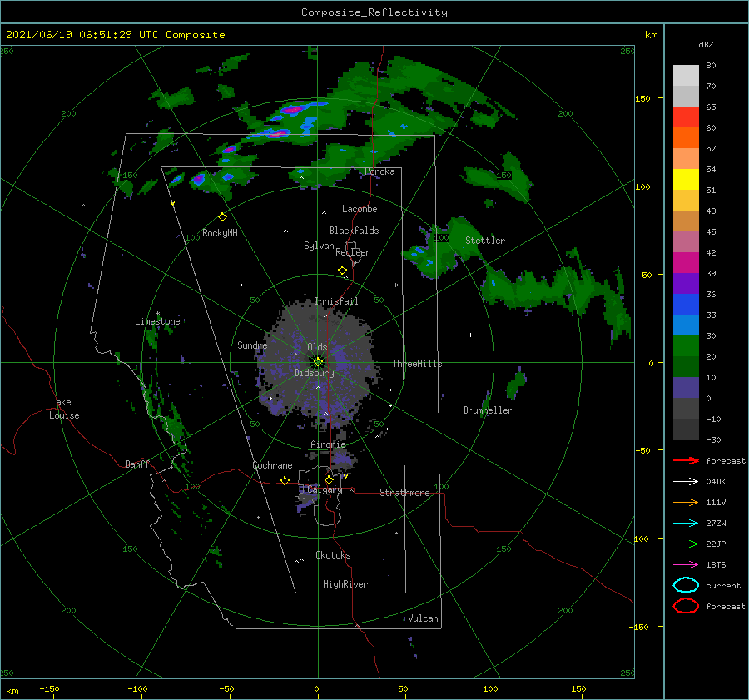Click the km unit label at top right
The width and height of the screenshot is (749, 700).
[651, 35]
